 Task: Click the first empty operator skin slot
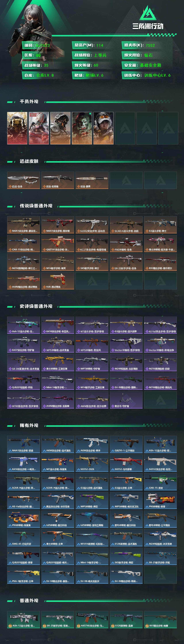pyautogui.click(x=125, y=128)
